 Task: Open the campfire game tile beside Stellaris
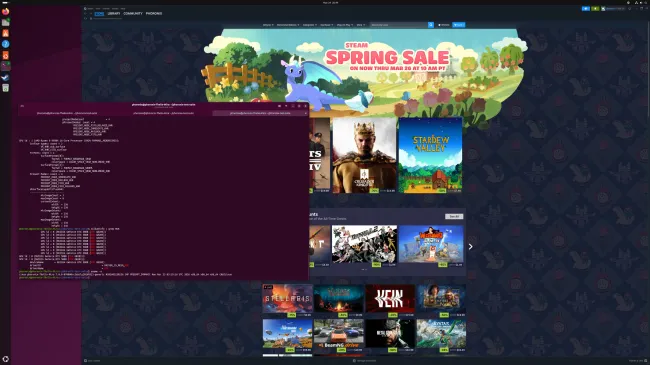339,300
